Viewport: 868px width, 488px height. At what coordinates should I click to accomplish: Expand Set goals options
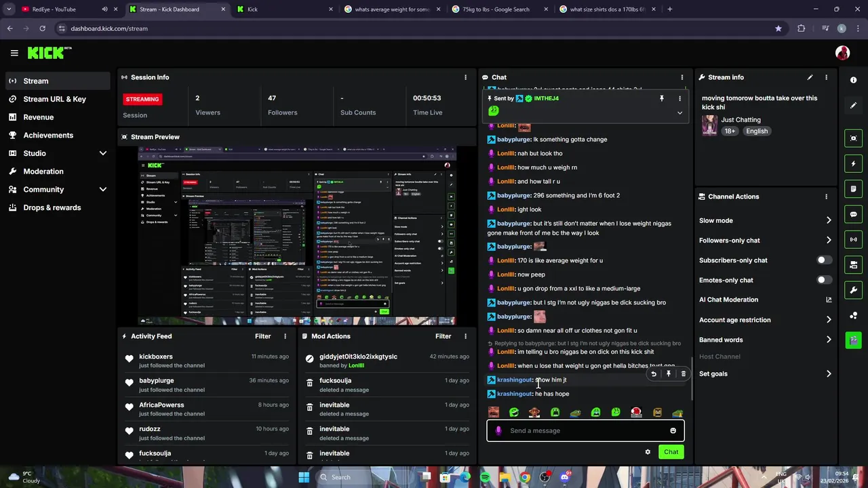pos(828,373)
